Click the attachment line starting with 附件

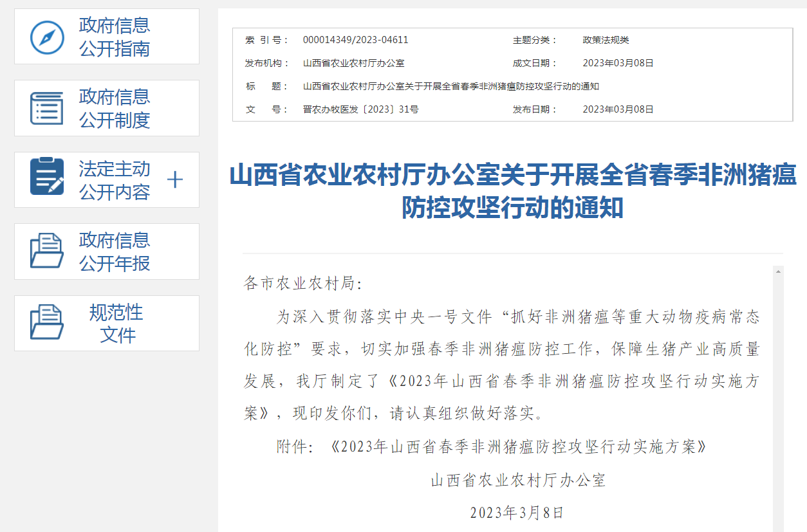[492, 446]
